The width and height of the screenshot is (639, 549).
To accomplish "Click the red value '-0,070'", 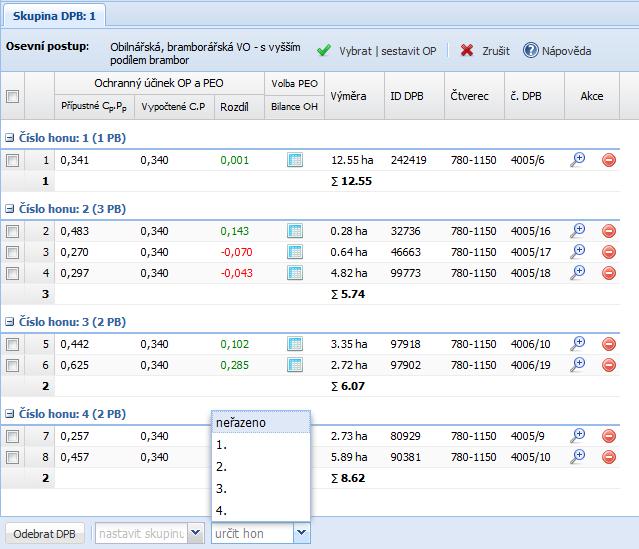I will [236, 252].
